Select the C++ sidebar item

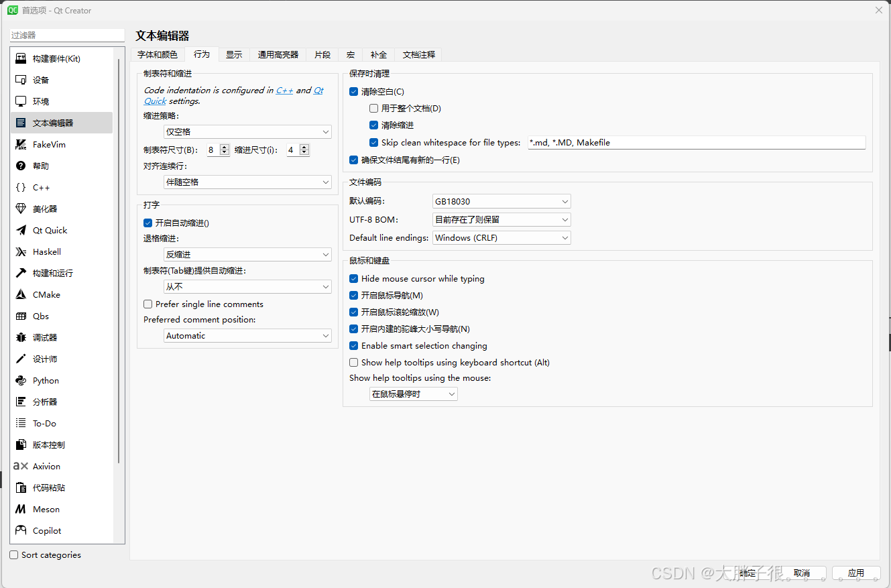click(40, 187)
